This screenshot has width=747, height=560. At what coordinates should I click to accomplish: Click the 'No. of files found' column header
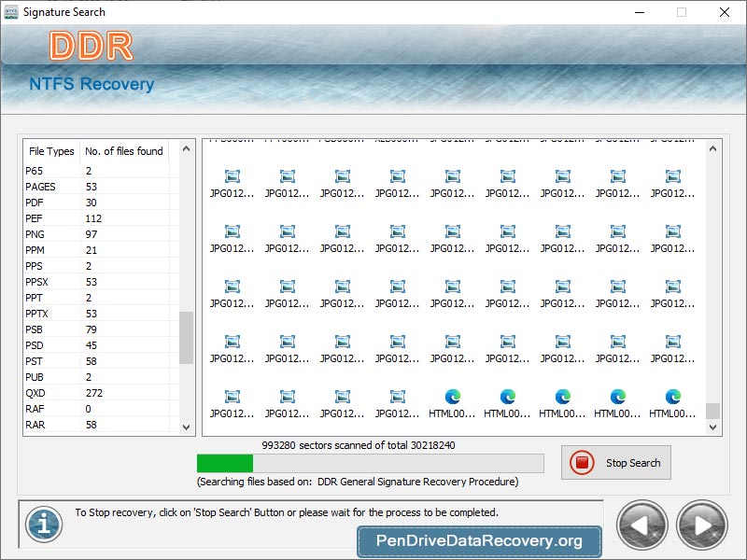pos(126,151)
